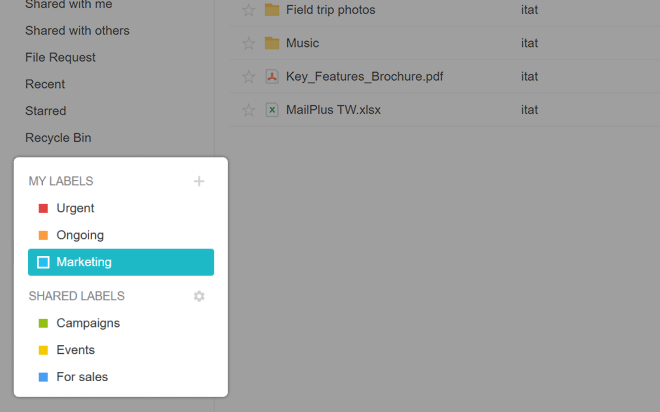The width and height of the screenshot is (660, 412).
Task: Toggle star on Key_Features_Brochure.pdf
Action: [249, 76]
